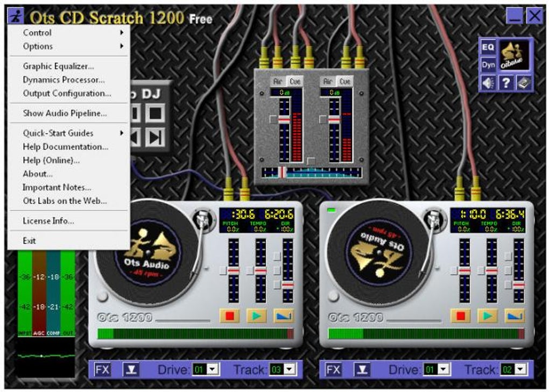Click the AGC column of the dynamics meter
The width and height of the screenshot is (549, 392).
[39, 294]
